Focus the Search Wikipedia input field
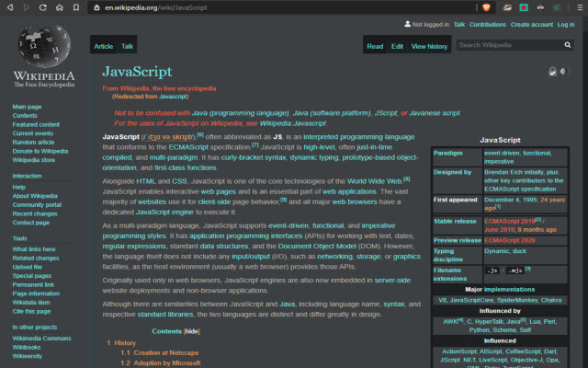 tap(509, 45)
